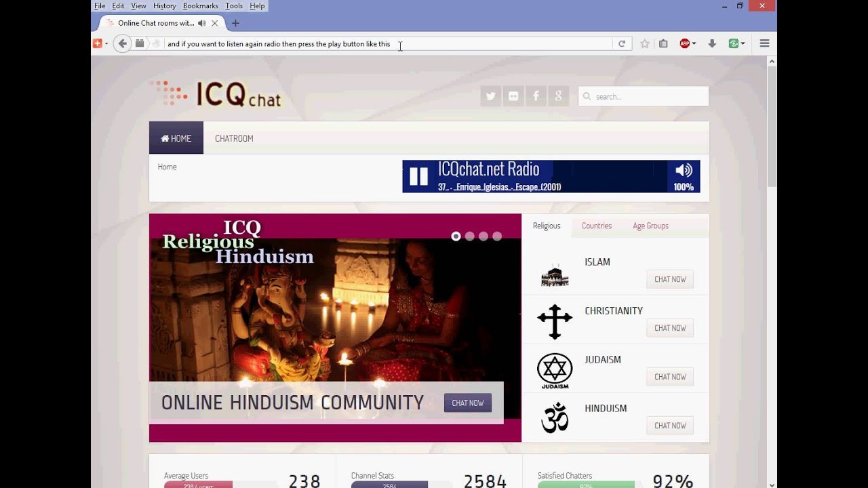The width and height of the screenshot is (868, 488).
Task: Mute the radio volume speaker icon
Action: point(684,170)
